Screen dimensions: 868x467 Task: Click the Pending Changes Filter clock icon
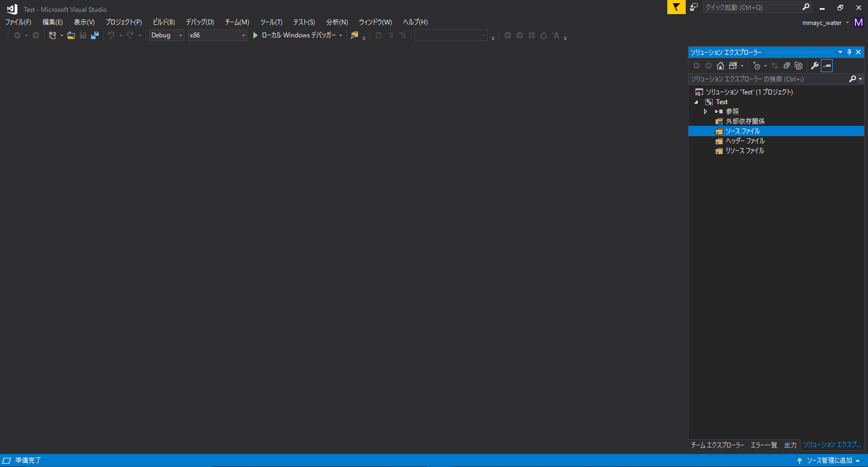coord(757,66)
